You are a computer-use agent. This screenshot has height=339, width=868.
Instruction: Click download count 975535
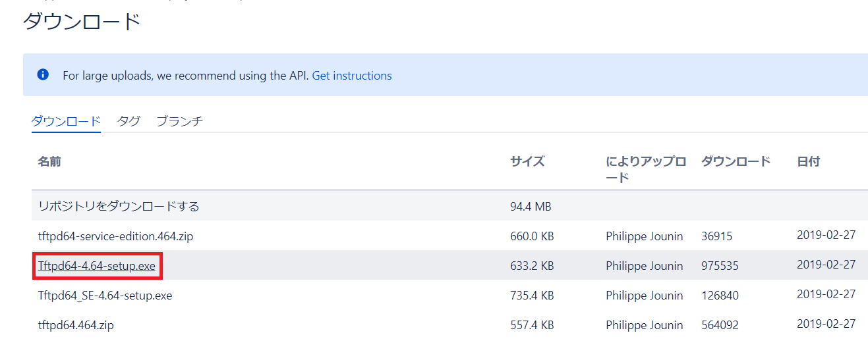720,266
